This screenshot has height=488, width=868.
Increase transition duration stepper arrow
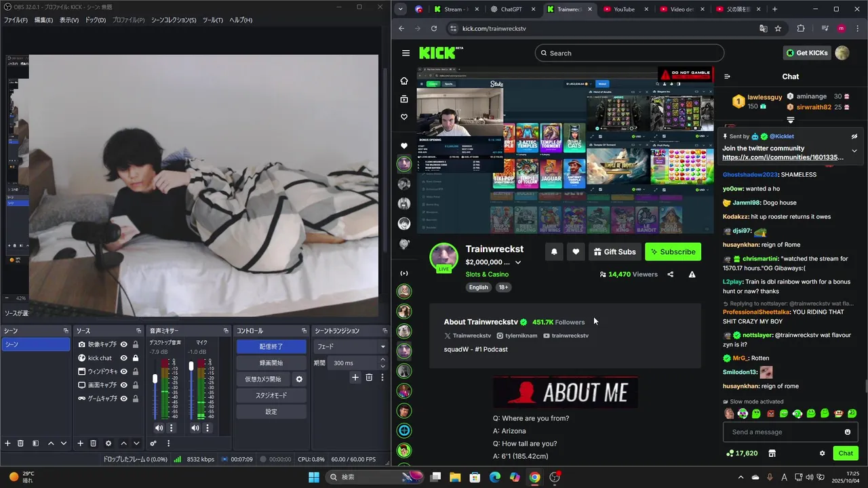[x=383, y=361]
